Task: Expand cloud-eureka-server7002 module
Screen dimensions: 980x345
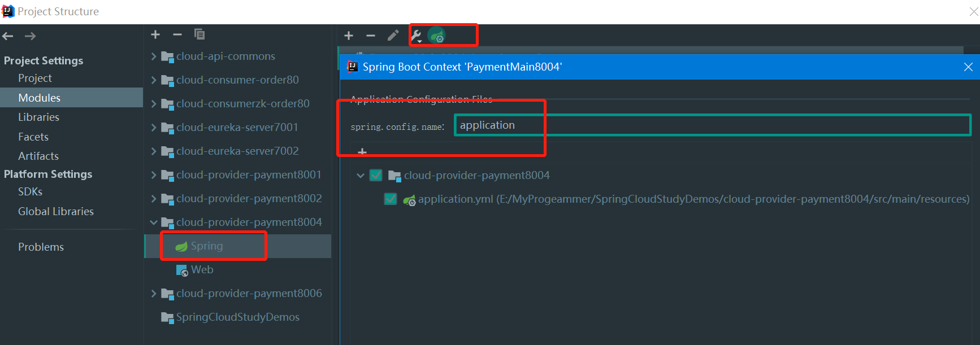Action: click(154, 151)
